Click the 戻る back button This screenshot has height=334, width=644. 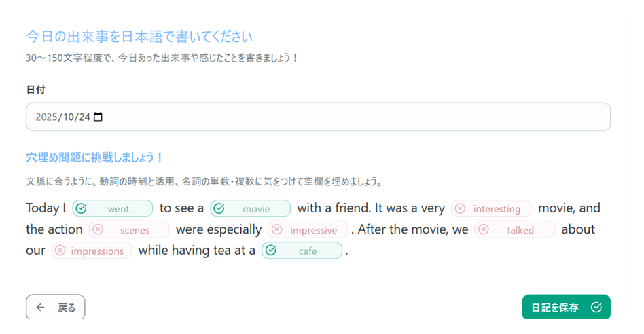[56, 308]
